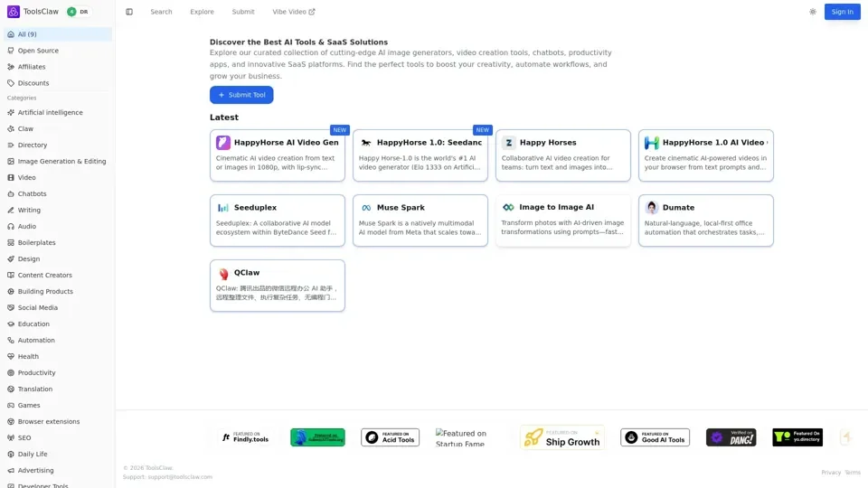Open the Advertising category
Screen dimensions: 868x488
[58, 470]
